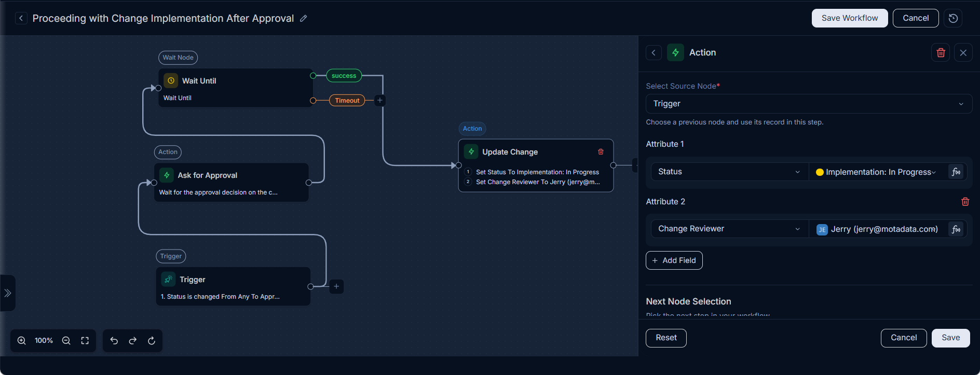This screenshot has width=980, height=375.
Task: Fit workflow to screen icon
Action: coord(85,341)
